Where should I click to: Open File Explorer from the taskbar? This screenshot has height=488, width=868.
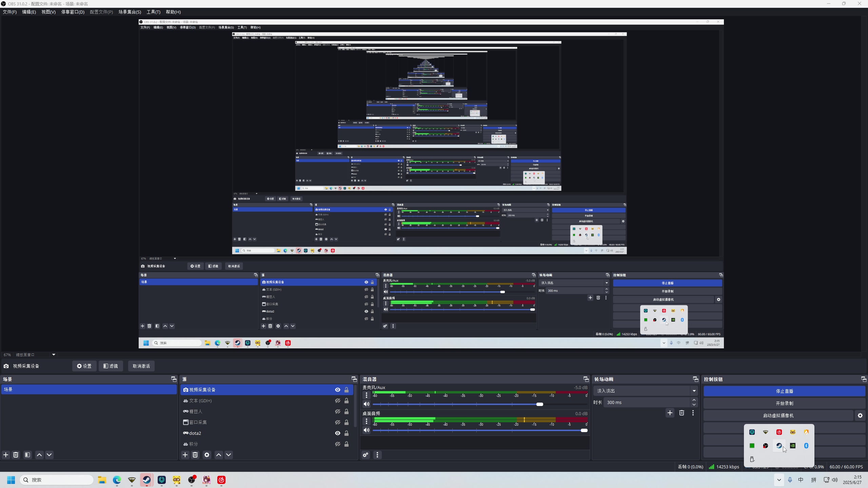click(x=102, y=480)
